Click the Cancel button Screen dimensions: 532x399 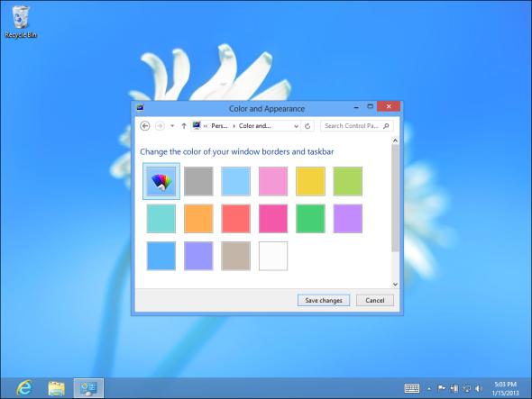pos(375,300)
